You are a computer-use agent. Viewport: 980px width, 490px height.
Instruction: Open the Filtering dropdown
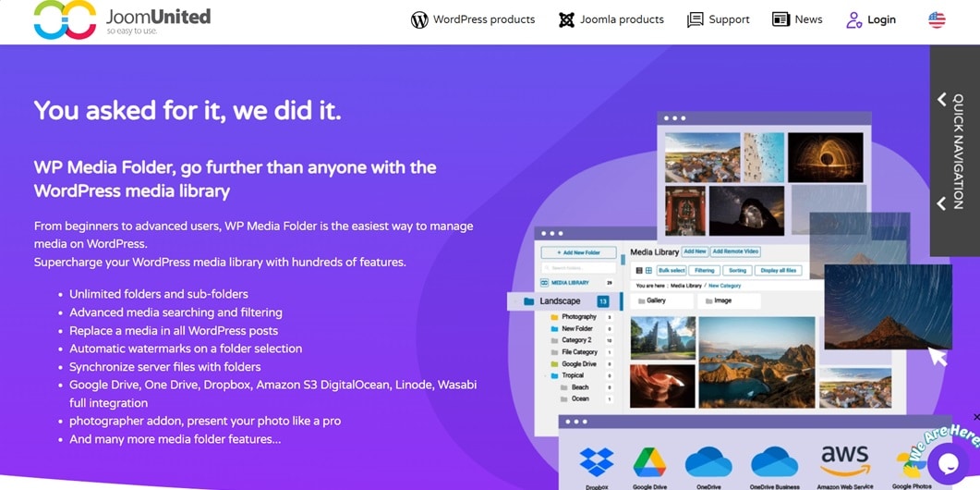click(x=705, y=270)
